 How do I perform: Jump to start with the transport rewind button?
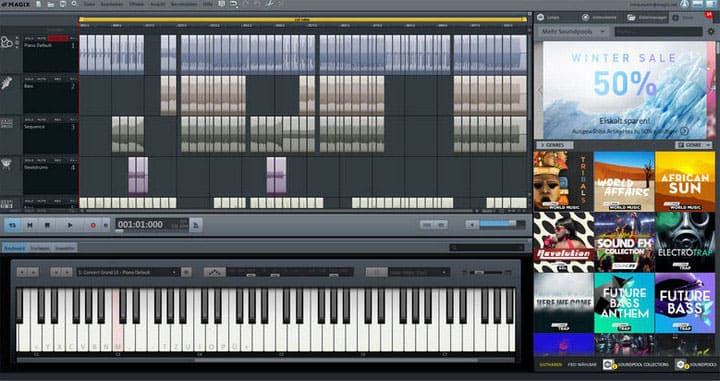pos(30,225)
